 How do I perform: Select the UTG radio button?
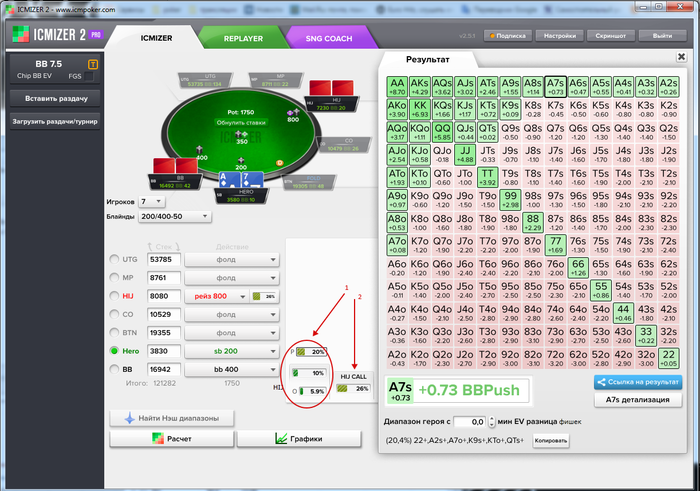coord(114,259)
